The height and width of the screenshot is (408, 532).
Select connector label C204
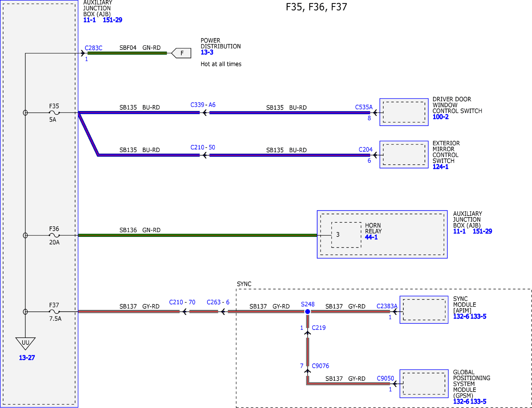365,150
